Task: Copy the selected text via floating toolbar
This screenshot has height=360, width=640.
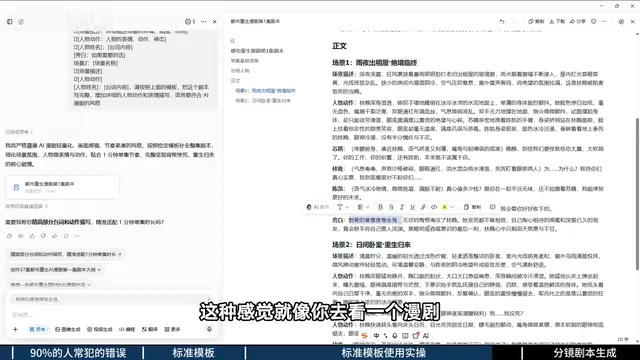Action: (x=473, y=207)
